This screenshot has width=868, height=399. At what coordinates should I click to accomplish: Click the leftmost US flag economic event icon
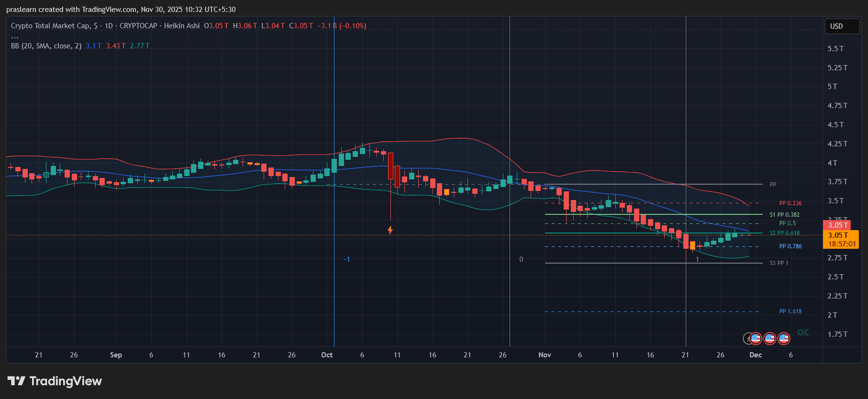(756, 339)
